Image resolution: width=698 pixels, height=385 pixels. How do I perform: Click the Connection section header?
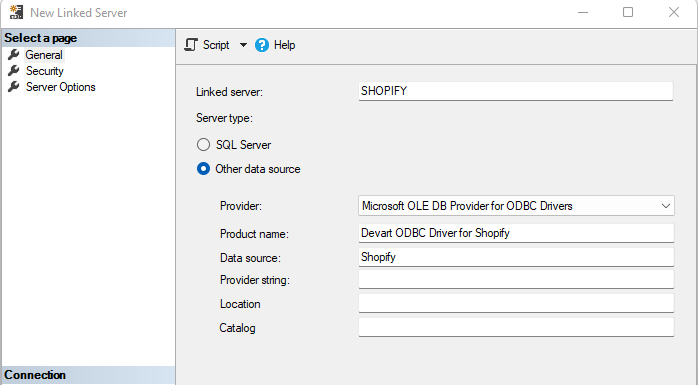88,375
